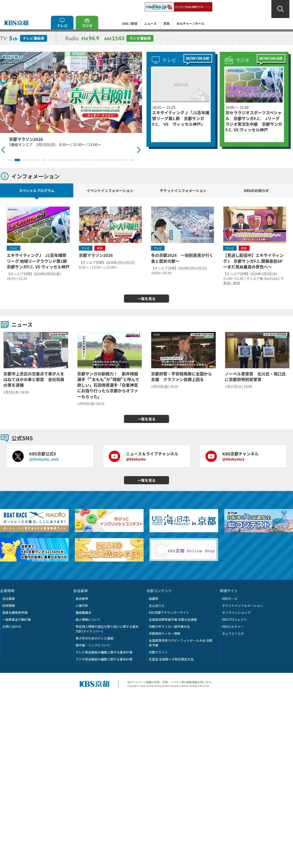Open the ちびっこイングリッシュコンテスト banner
Image resolution: width=293 pixels, height=868 pixels.
109,521
